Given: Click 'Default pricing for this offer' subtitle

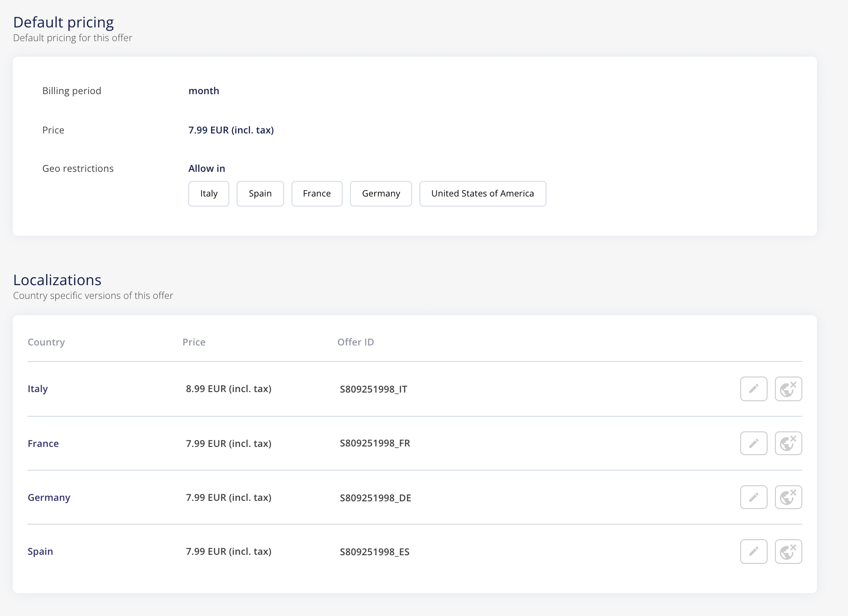Looking at the screenshot, I should (73, 38).
